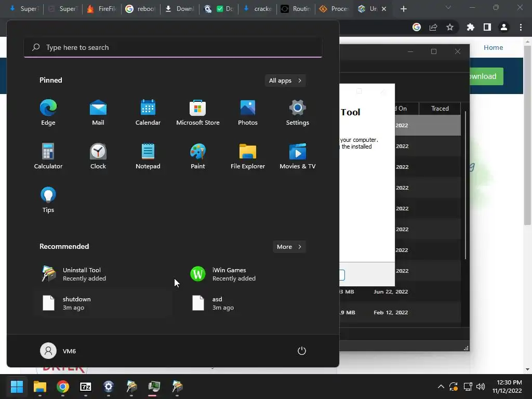
Task: Switch to the Downl browser tab
Action: 179,9
